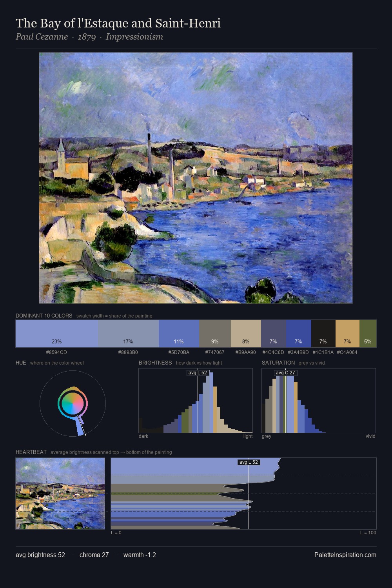This screenshot has height=588, width=392.
Task: Select the #8893B0 grey-blue 17% swatch
Action: tap(128, 334)
